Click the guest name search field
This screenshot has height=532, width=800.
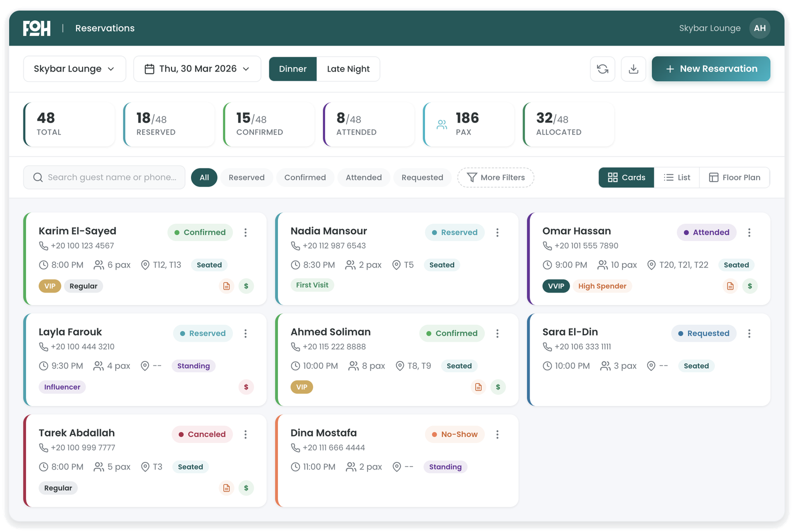[x=111, y=177]
